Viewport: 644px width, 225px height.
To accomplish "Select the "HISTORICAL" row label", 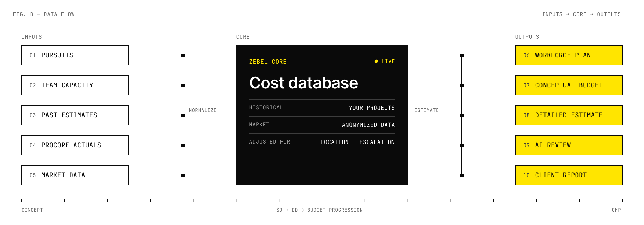I will [266, 108].
